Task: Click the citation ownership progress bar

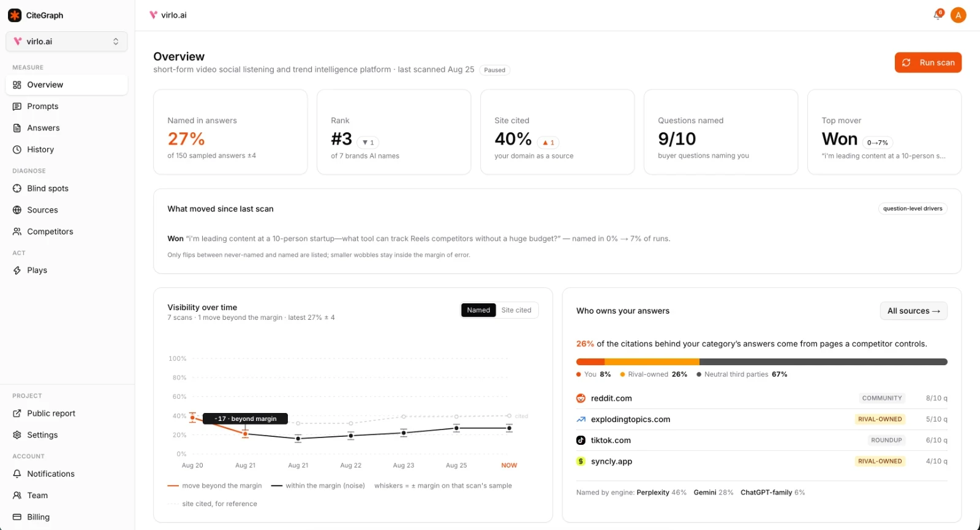Action: point(762,362)
